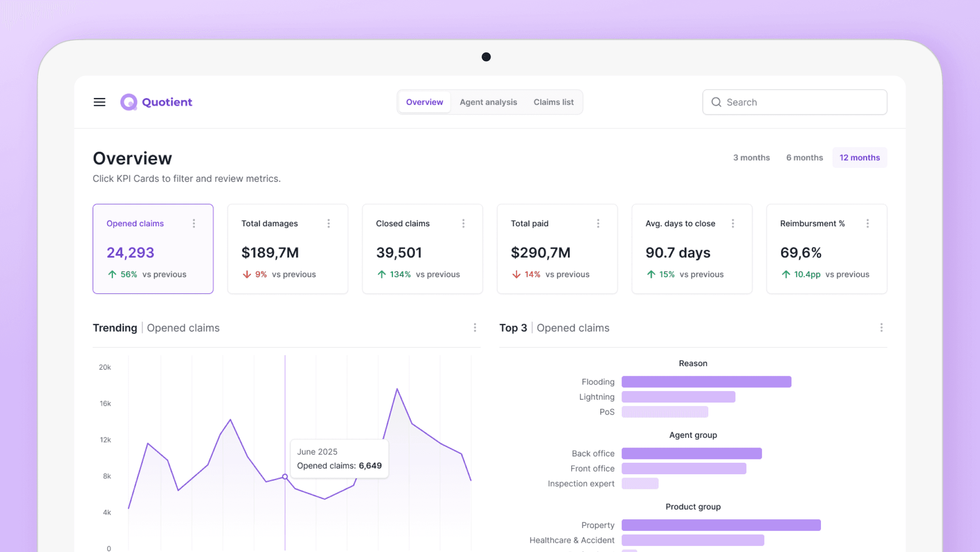Image resolution: width=980 pixels, height=552 pixels.
Task: Open the hamburger navigation menu
Action: coord(99,102)
